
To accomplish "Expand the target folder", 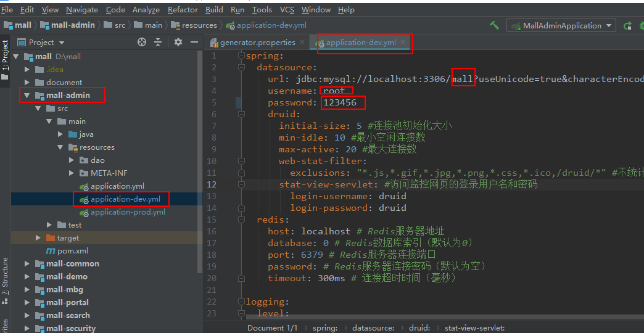I will [x=38, y=238].
